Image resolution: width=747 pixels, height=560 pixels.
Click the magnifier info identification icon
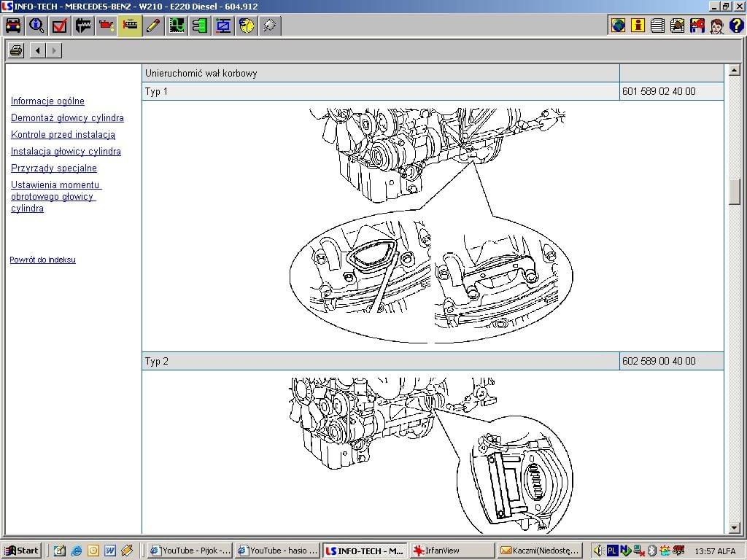[x=36, y=26]
